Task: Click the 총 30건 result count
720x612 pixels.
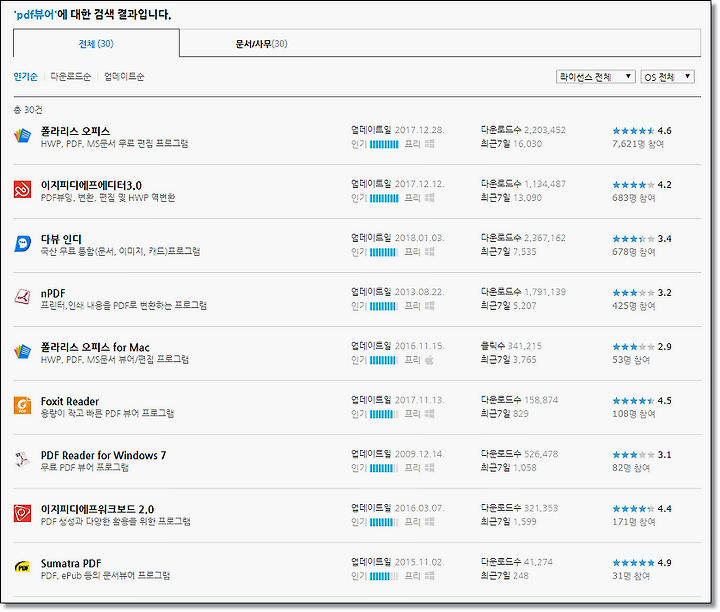Action: click(28, 110)
